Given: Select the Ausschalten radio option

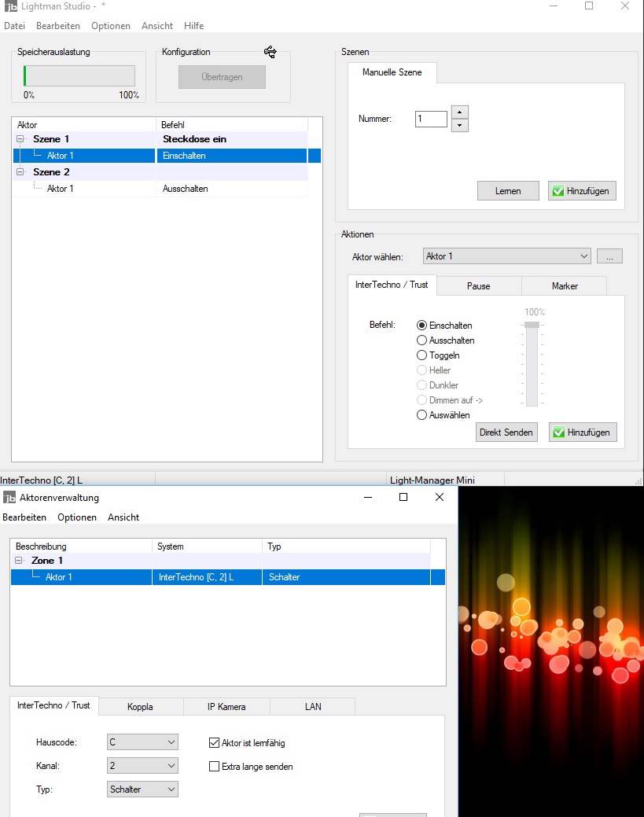Looking at the screenshot, I should point(422,340).
